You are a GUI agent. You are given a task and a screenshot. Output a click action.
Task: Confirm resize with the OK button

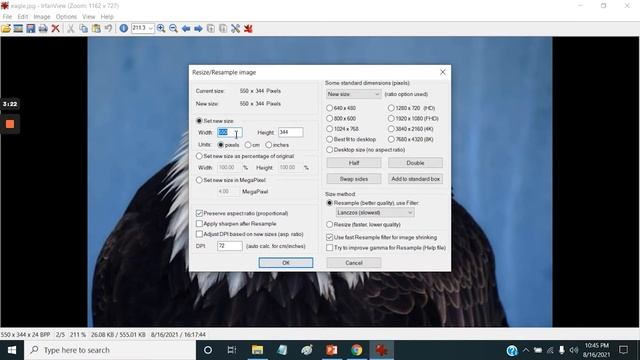pyautogui.click(x=286, y=263)
